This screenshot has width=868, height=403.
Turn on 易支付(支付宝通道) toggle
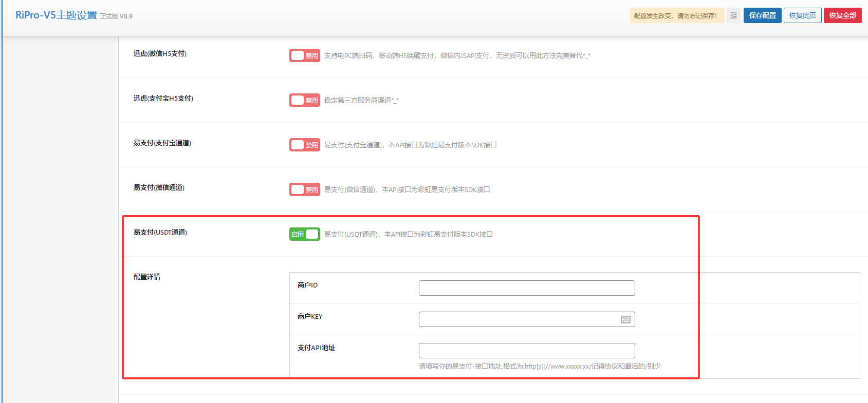pos(305,145)
